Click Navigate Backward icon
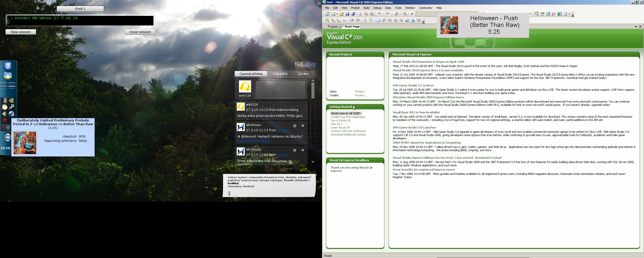 click(396, 14)
